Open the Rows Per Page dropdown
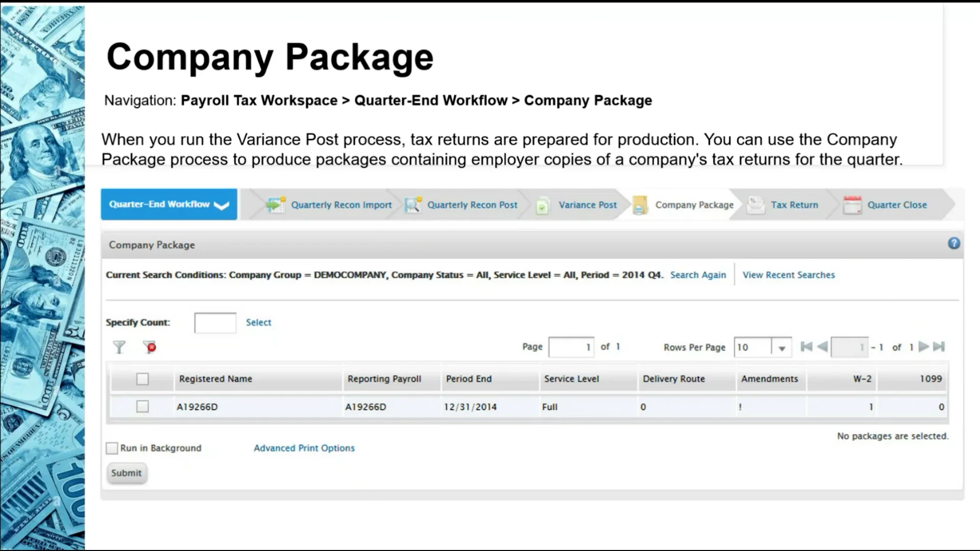This screenshot has height=551, width=980. pos(781,347)
